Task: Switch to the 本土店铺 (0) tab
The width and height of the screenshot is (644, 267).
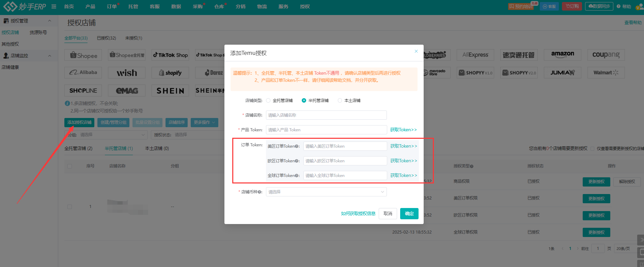Action: (x=157, y=149)
